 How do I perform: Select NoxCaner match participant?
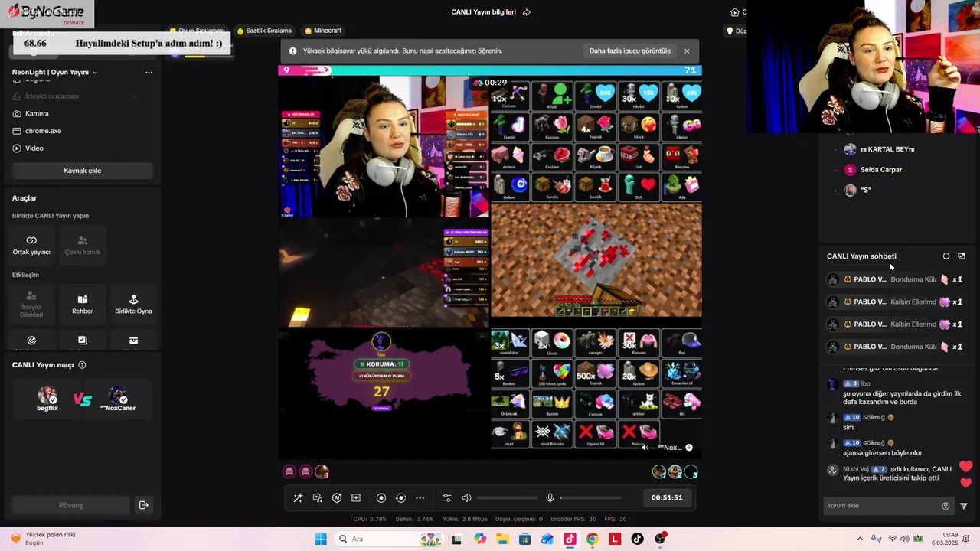coord(118,399)
